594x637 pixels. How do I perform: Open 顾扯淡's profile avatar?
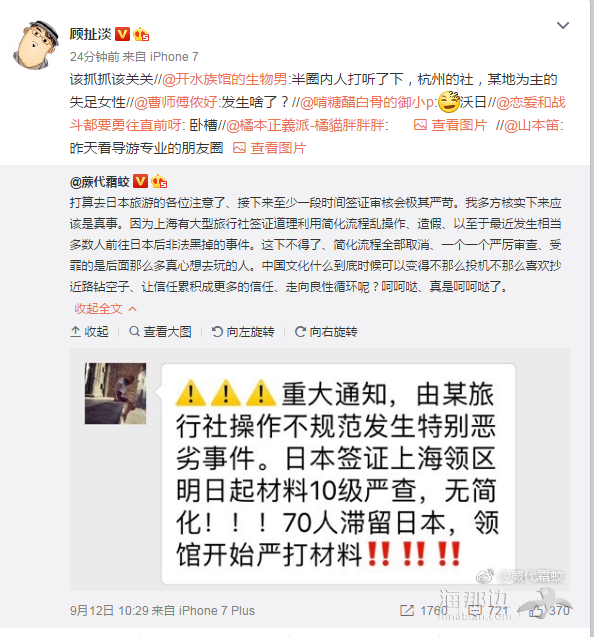pyautogui.click(x=35, y=45)
